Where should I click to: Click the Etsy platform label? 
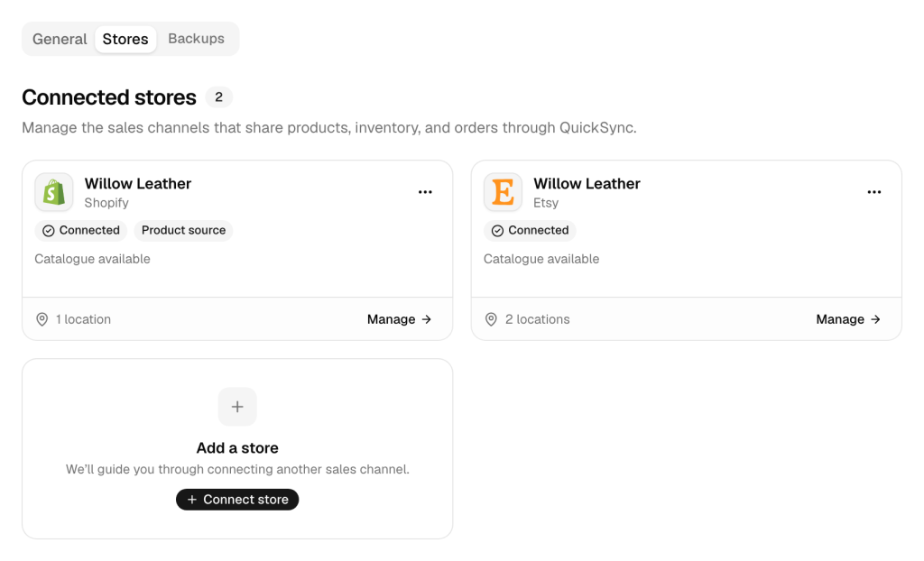pos(546,203)
